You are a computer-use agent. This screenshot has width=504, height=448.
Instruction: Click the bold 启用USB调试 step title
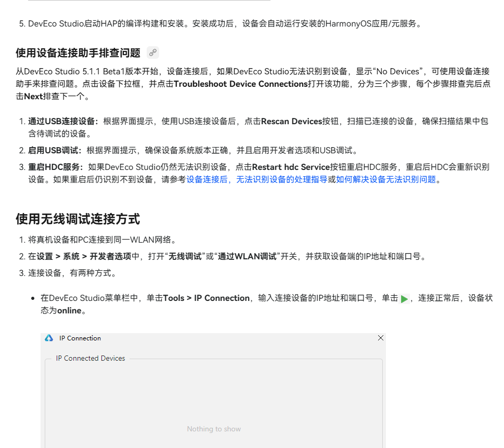[x=55, y=151]
